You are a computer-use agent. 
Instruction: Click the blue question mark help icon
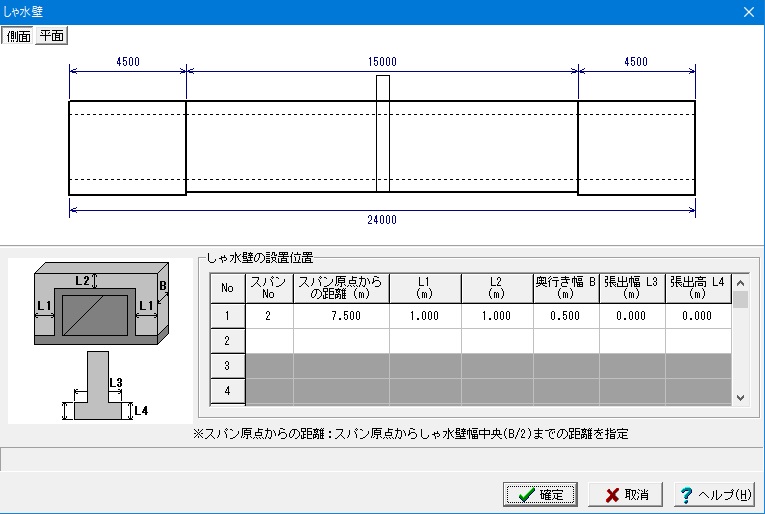click(x=686, y=495)
